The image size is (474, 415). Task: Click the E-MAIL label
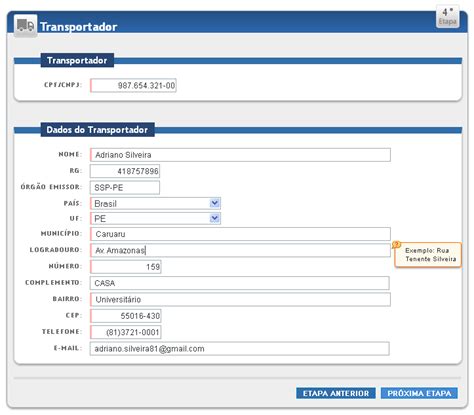68,348
